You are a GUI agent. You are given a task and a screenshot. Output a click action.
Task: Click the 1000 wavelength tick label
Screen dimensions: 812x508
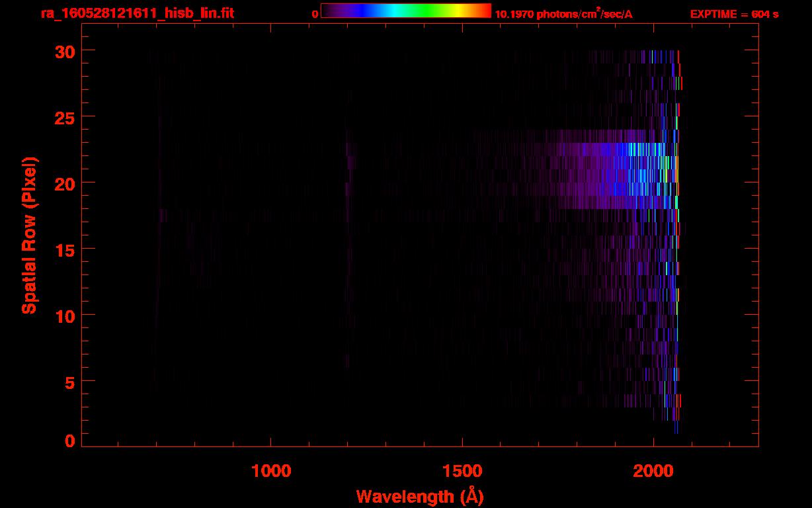pos(271,471)
